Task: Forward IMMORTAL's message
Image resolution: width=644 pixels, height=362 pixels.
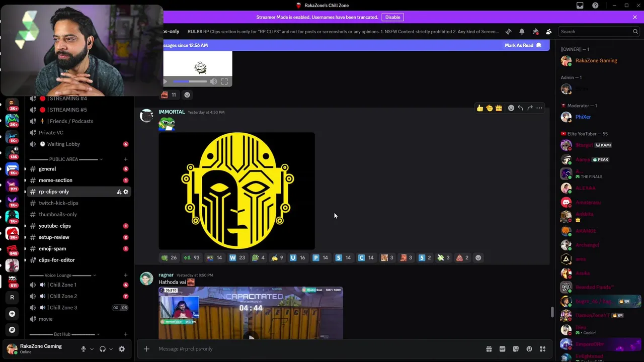Action: pyautogui.click(x=530, y=108)
